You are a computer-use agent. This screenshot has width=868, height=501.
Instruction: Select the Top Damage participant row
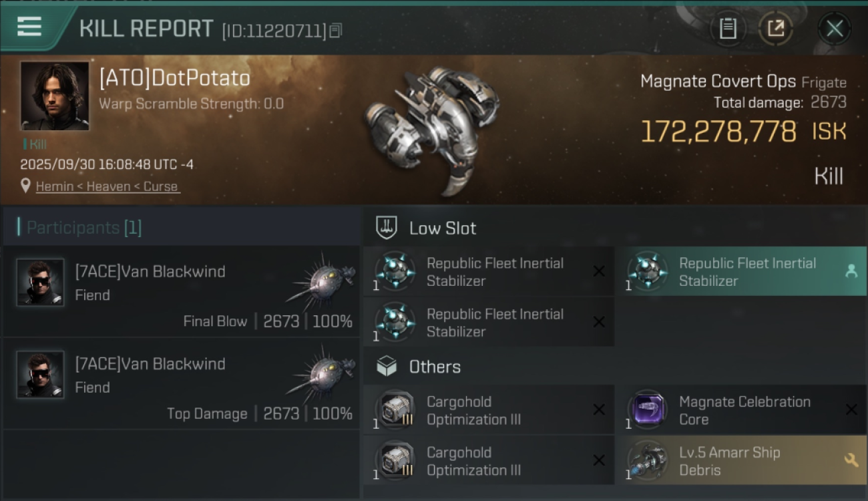pyautogui.click(x=181, y=383)
